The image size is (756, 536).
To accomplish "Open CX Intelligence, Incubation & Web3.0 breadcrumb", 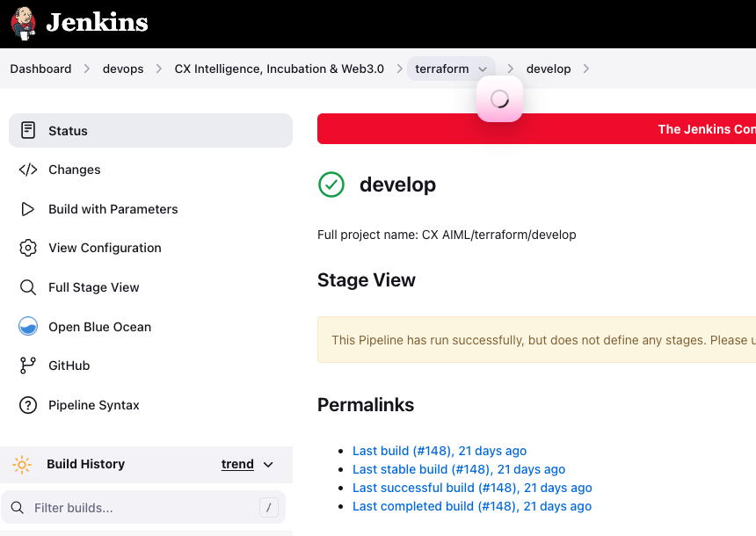I will (280, 69).
